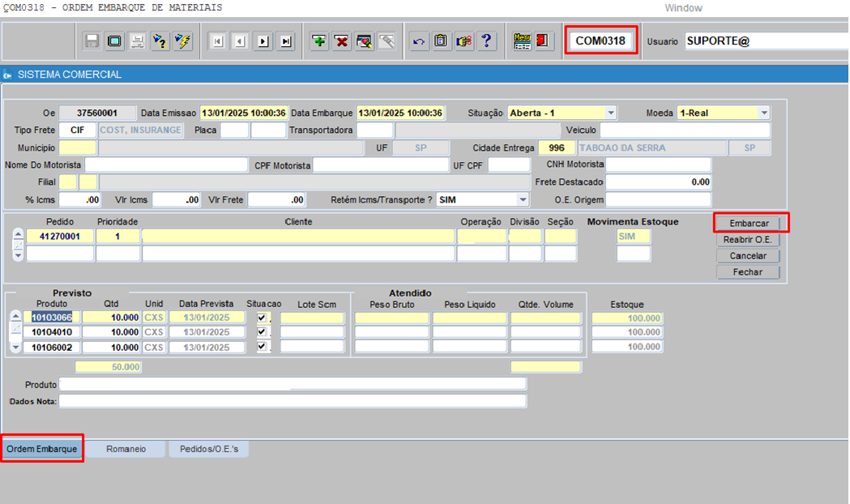This screenshot has width=850, height=504.
Task: Click the clipboard list icon
Action: pos(442,41)
